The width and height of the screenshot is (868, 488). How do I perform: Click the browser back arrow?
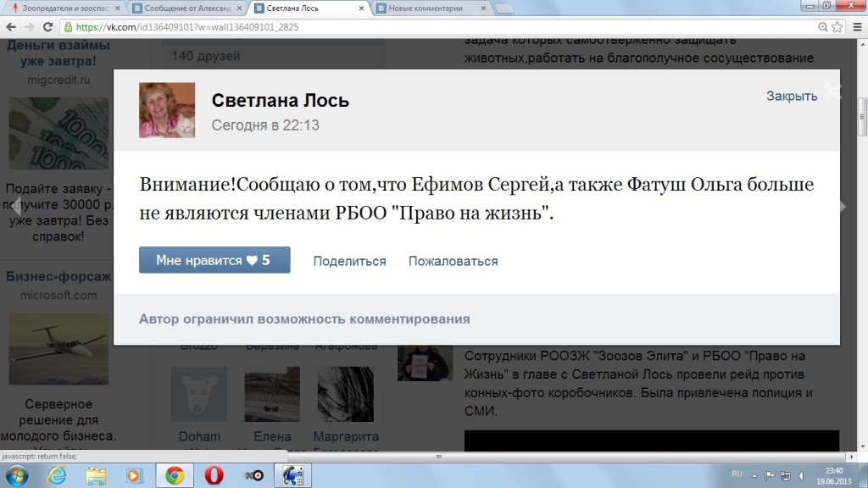pyautogui.click(x=12, y=27)
